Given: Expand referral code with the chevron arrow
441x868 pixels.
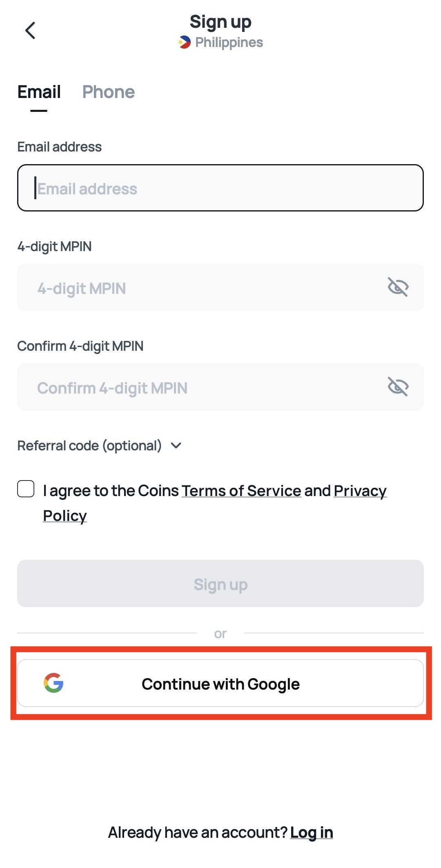Looking at the screenshot, I should click(176, 445).
